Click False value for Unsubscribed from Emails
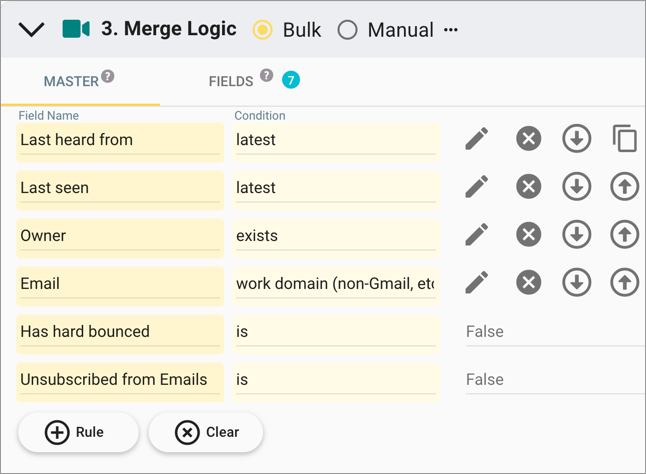This screenshot has width=646, height=474. (x=555, y=380)
